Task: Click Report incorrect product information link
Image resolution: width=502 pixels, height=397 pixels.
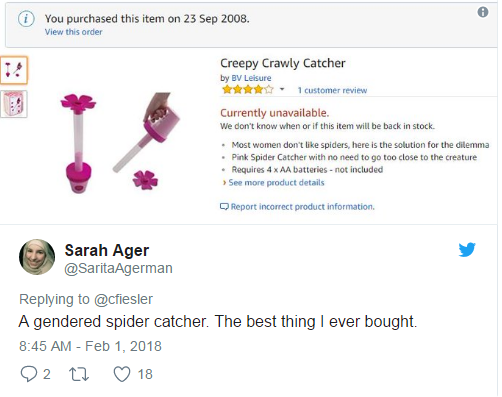Action: (303, 207)
